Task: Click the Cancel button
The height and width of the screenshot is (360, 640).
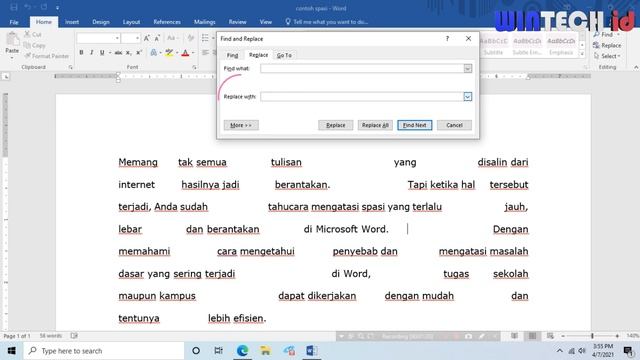Action: click(454, 125)
